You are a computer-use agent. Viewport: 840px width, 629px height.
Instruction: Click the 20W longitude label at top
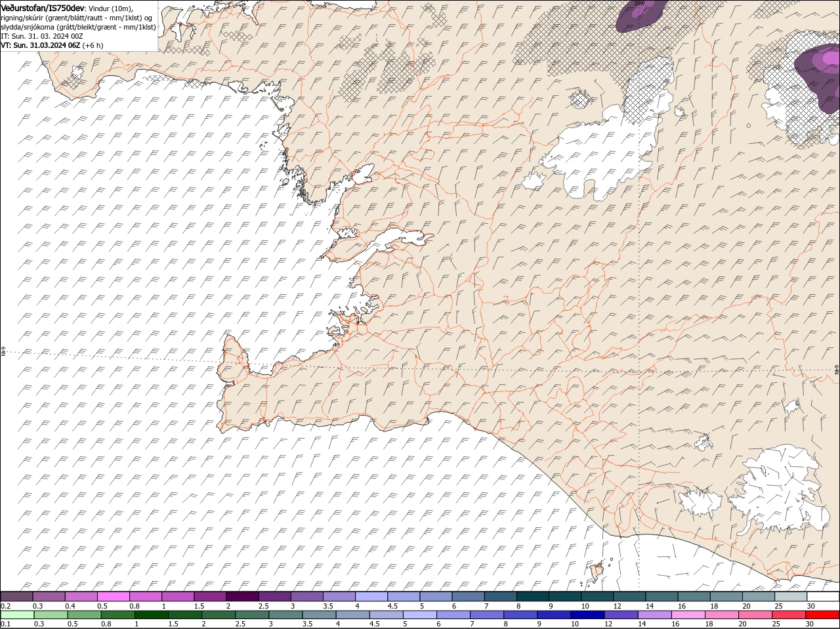pyautogui.click(x=639, y=3)
